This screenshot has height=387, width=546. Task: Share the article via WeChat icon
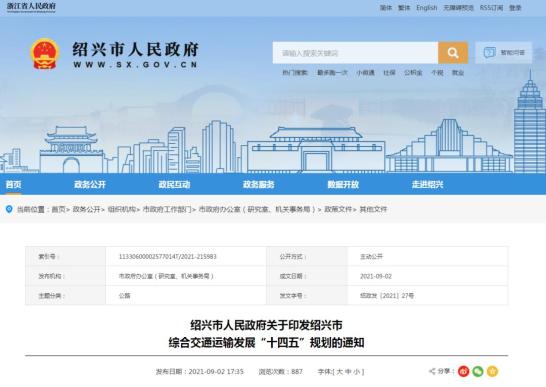point(478,371)
